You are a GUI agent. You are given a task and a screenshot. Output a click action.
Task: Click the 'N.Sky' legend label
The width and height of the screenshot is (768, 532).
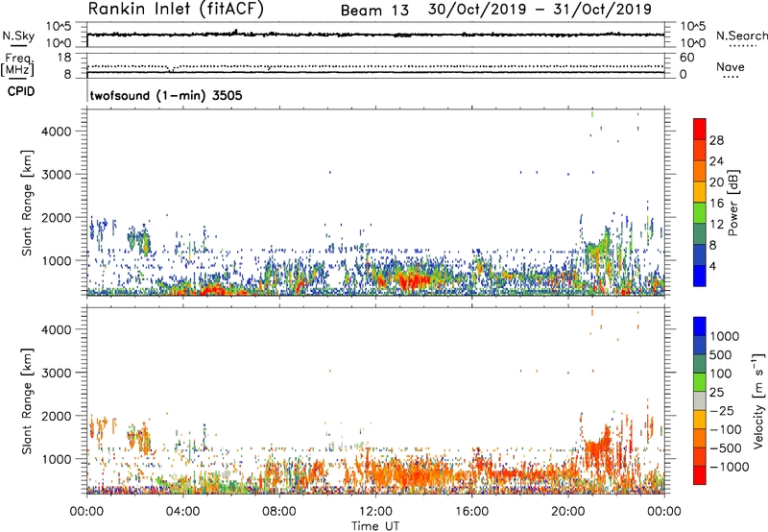[x=18, y=36]
